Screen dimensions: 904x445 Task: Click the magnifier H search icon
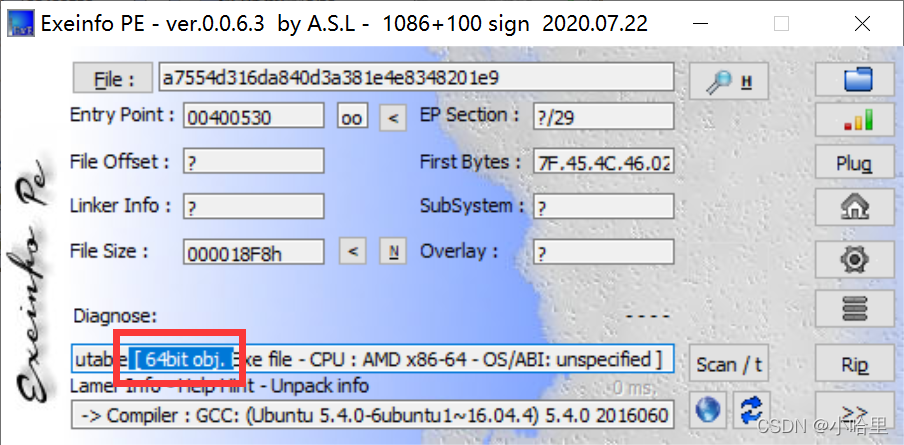tap(729, 82)
